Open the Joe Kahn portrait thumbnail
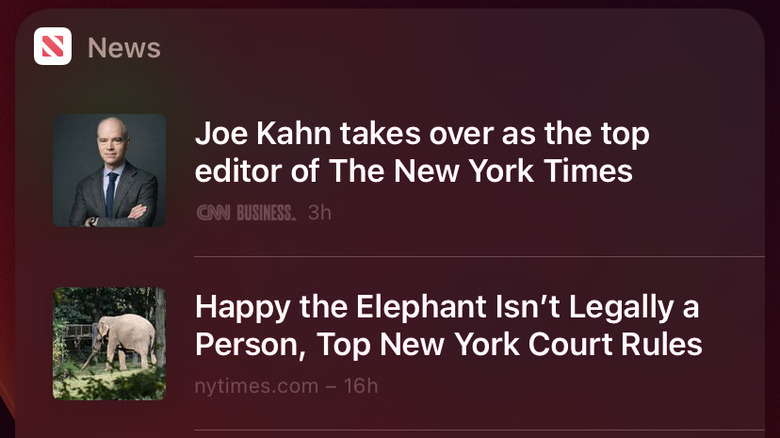The width and height of the screenshot is (780, 438). click(109, 170)
